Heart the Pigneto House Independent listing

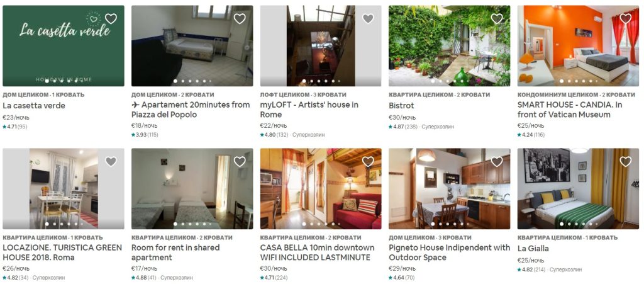tap(497, 162)
